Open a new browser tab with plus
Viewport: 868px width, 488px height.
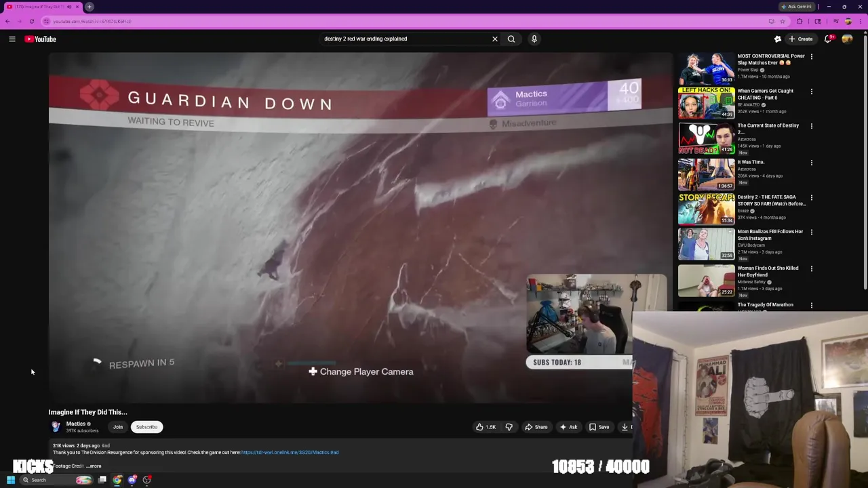click(x=90, y=7)
